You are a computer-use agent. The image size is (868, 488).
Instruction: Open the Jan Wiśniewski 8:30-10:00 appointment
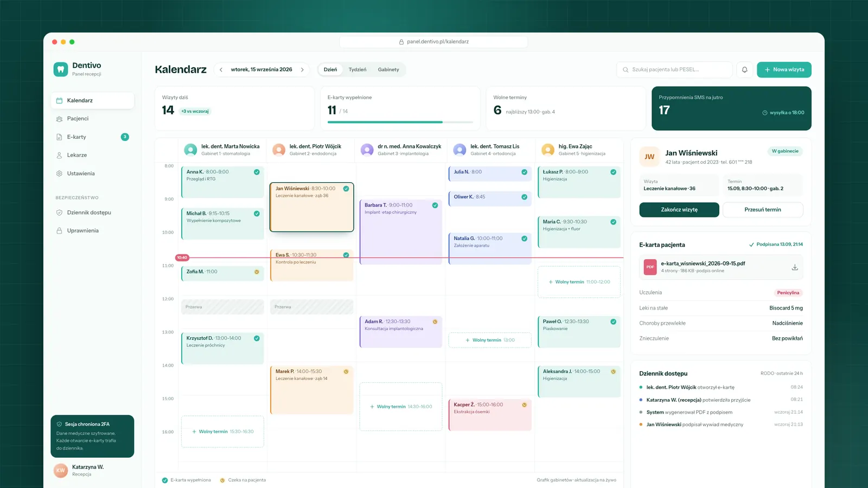coord(312,207)
